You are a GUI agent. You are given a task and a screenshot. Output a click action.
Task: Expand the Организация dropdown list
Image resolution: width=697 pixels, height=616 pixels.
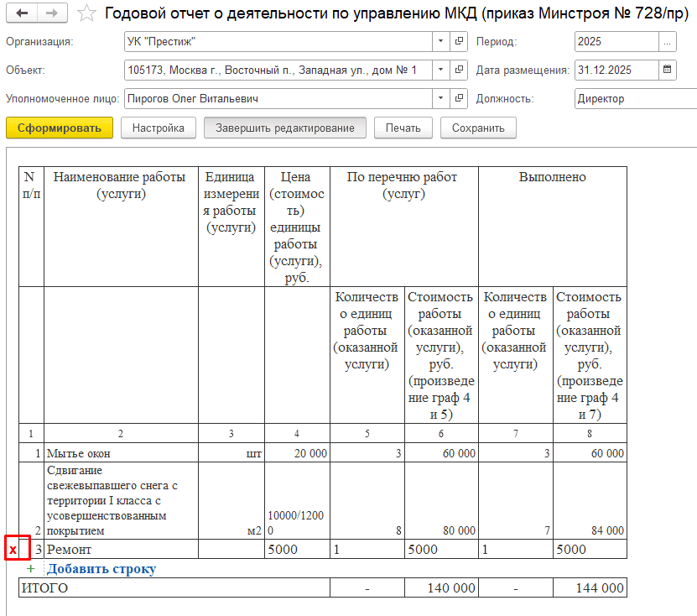tap(442, 41)
